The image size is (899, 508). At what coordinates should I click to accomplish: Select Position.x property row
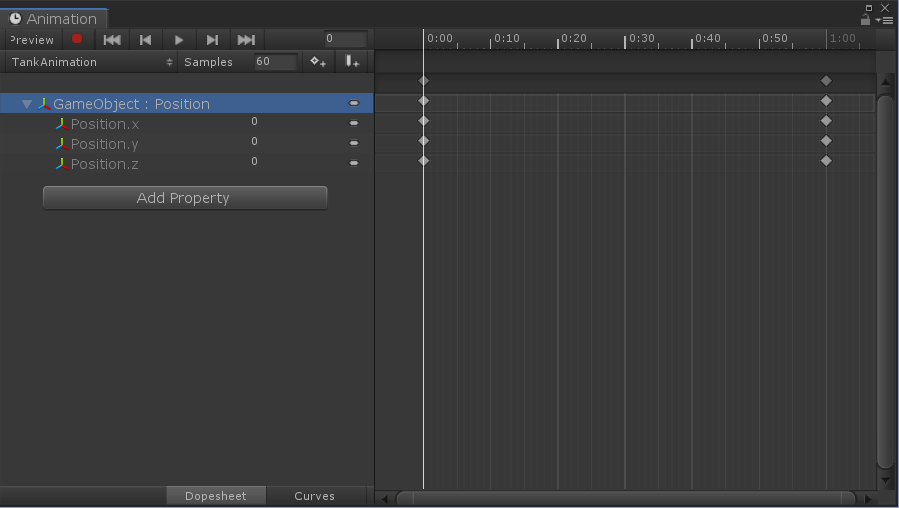point(186,123)
